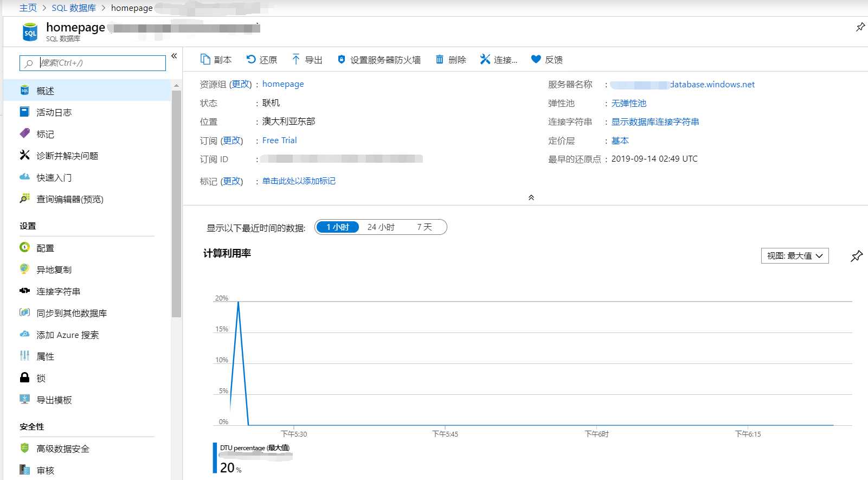Click sidebar scrollbar up arrow
This screenshot has width=868, height=480.
176,85
